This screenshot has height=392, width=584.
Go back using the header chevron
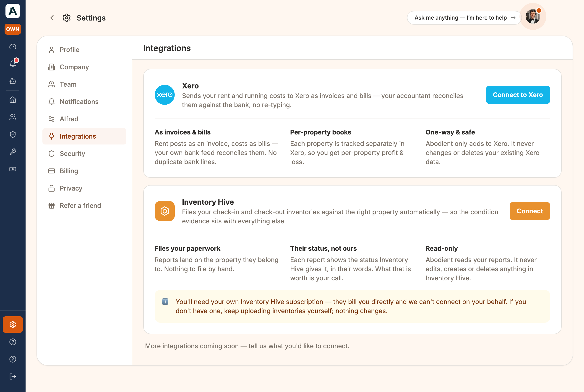[52, 18]
